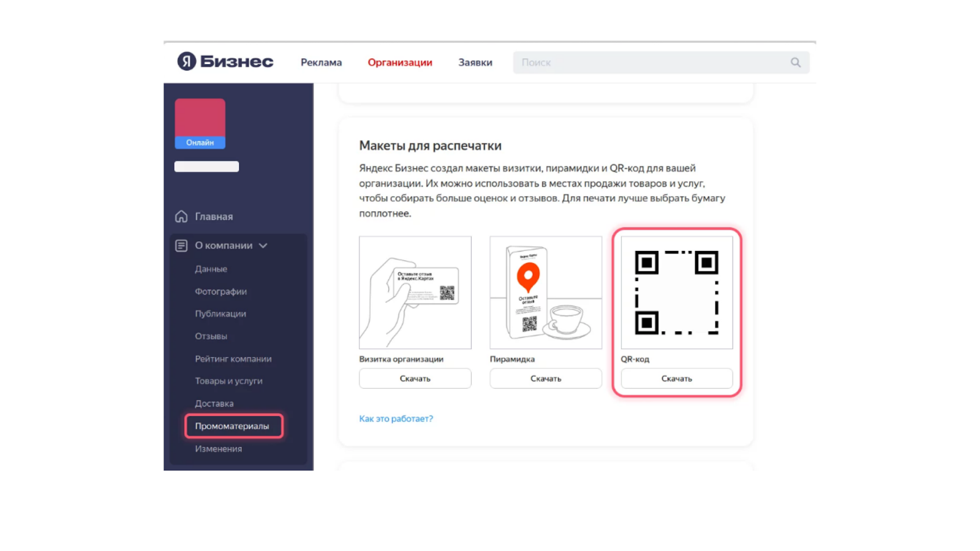Click the Yandex Business logo
The image size is (980, 551).
(x=225, y=61)
